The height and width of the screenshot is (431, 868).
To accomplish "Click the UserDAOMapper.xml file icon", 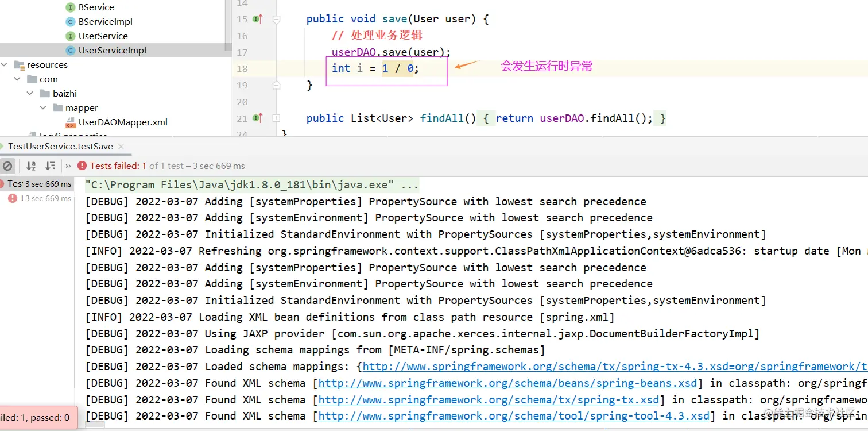I will [x=71, y=122].
